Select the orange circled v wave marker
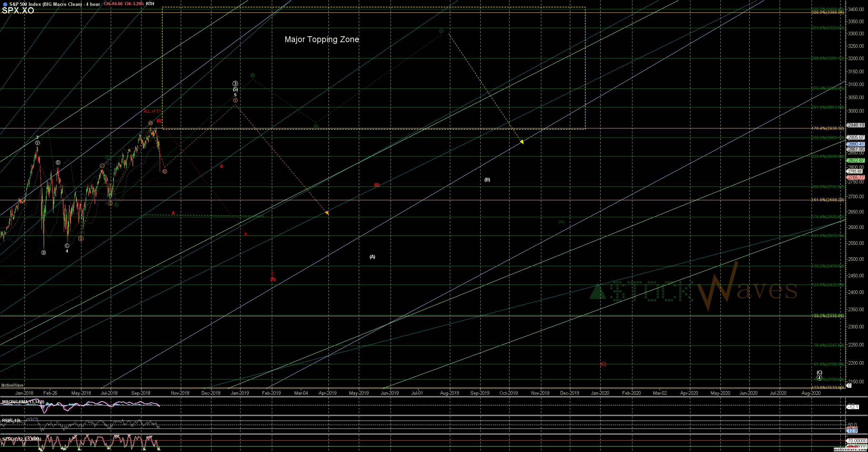Viewport: 868px width, 452px height. point(235,100)
